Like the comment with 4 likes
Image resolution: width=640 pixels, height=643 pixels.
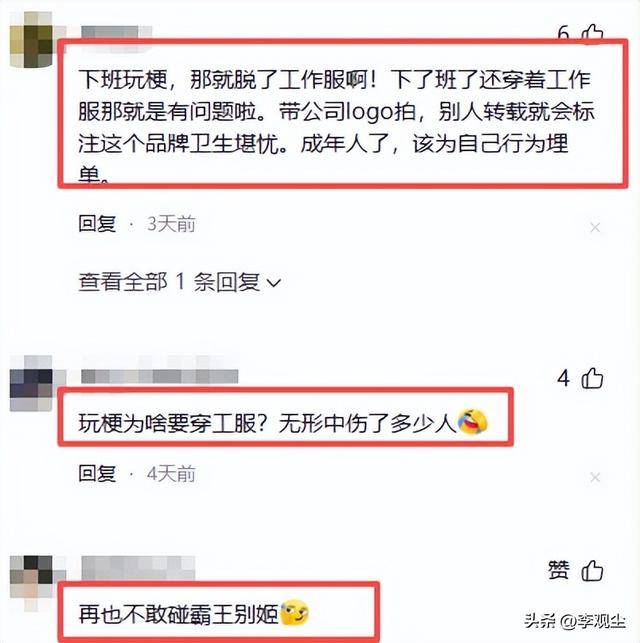click(x=592, y=378)
